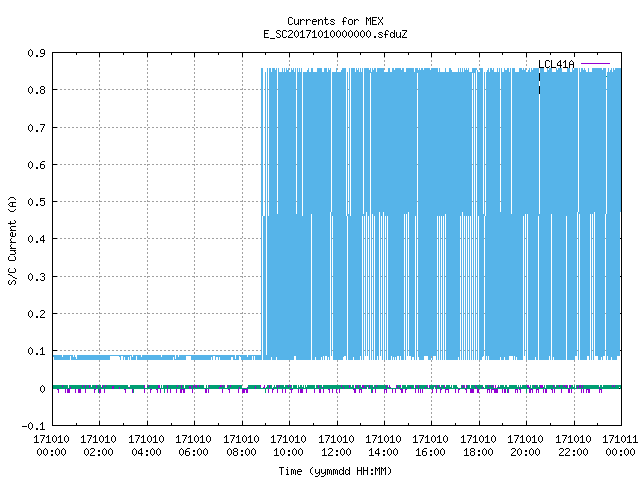Image resolution: width=640 pixels, height=480 pixels.
Task: Click the 171010 14:00 time tick label
Action: [x=383, y=446]
